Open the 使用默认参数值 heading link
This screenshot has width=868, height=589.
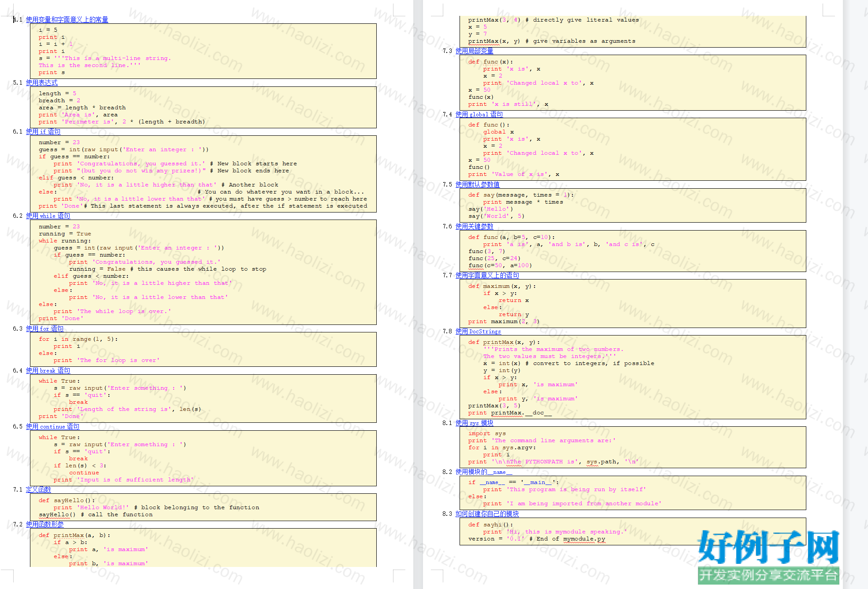click(478, 184)
